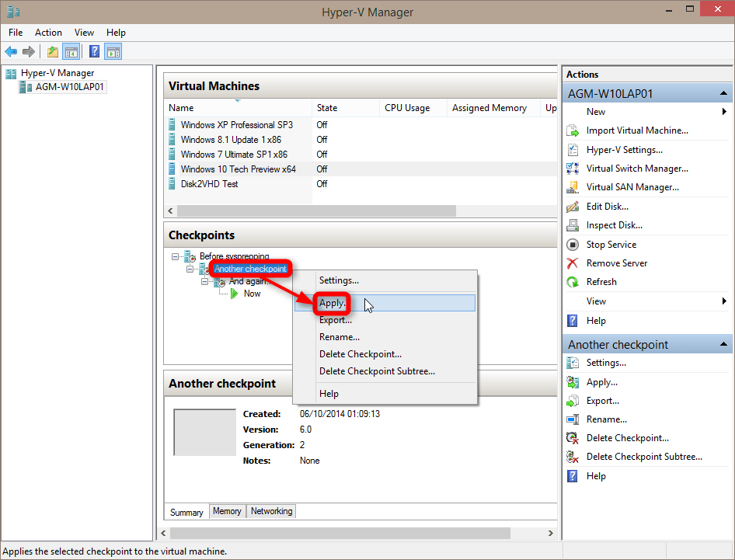Toggle the action pane visibility
Image resolution: width=735 pixels, height=560 pixels.
pyautogui.click(x=113, y=51)
